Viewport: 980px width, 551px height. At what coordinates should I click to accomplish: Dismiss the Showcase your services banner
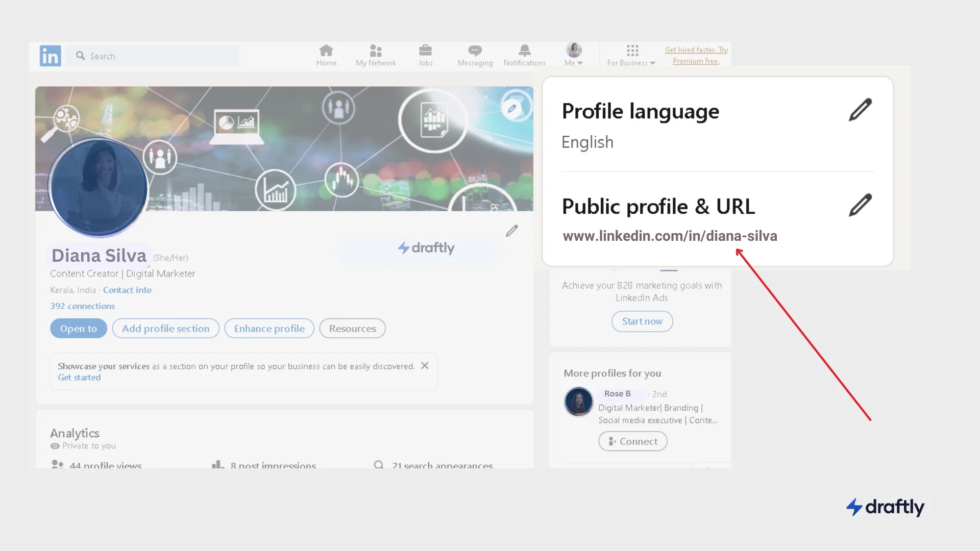425,365
